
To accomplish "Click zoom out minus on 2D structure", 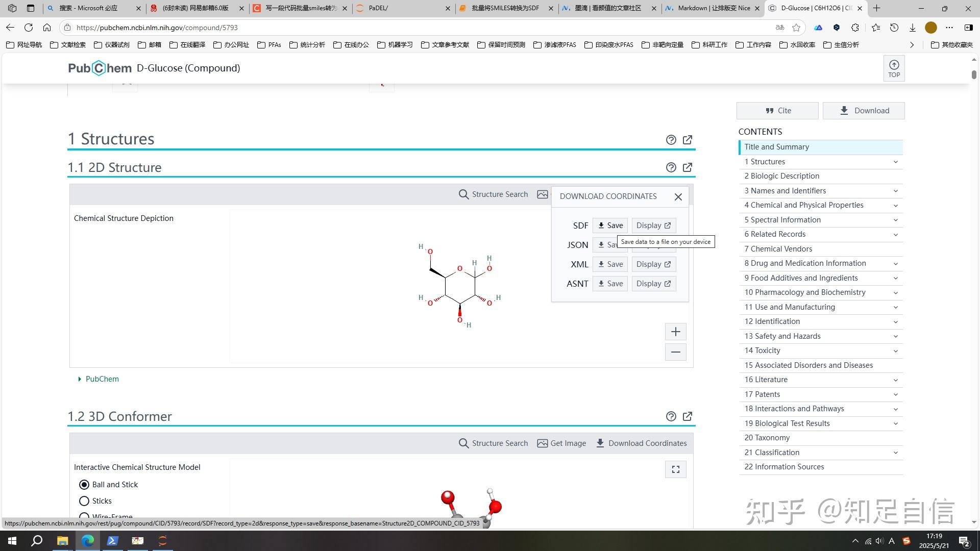I will [x=675, y=352].
